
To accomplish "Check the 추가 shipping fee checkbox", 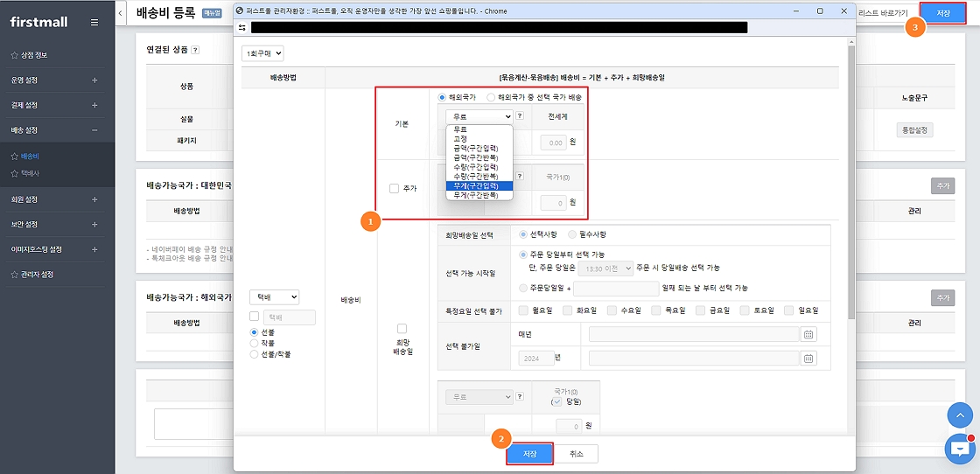I will click(x=395, y=188).
